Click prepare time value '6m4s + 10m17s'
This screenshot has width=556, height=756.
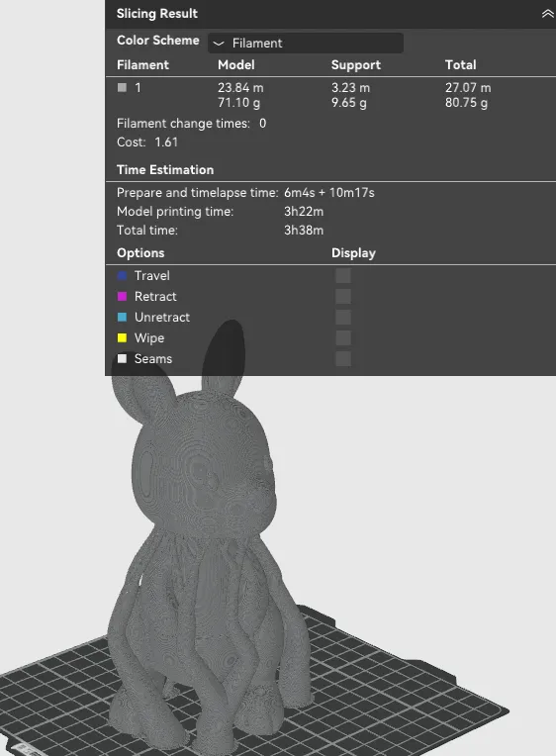[x=329, y=192]
